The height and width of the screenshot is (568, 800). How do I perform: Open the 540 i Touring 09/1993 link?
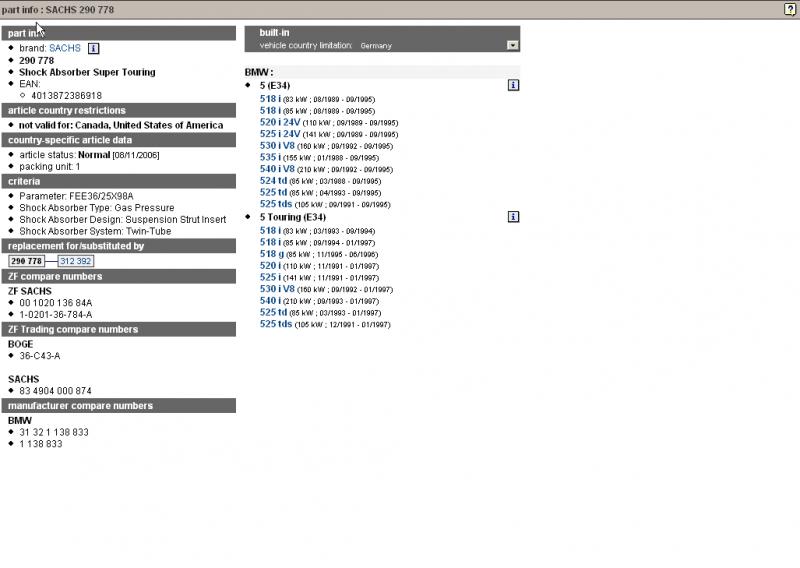(x=270, y=300)
